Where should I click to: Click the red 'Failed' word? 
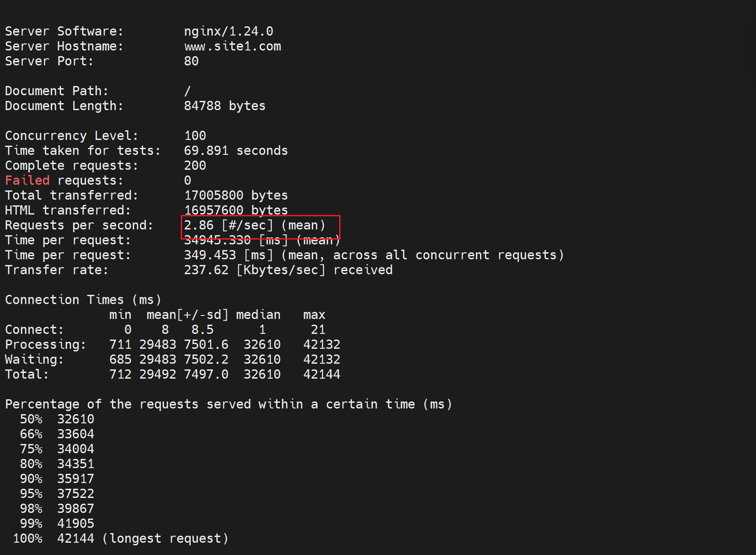(27, 181)
